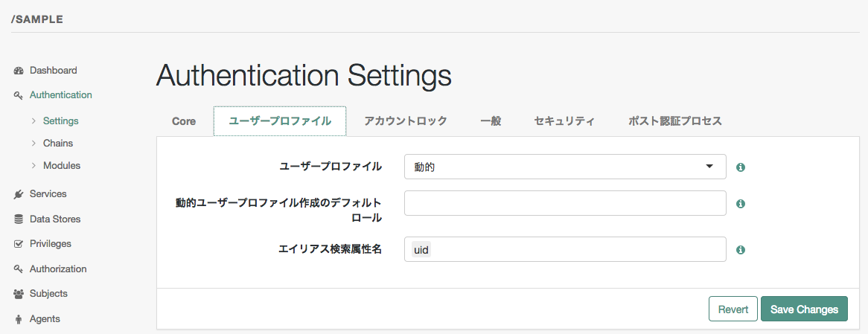868x334 pixels.
Task: Click the Data Stores database icon
Action: 19,219
